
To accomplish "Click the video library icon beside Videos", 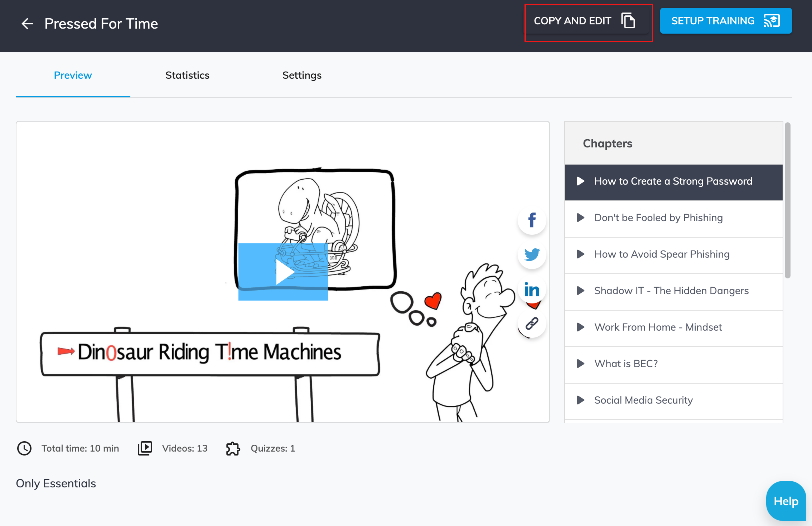I will click(x=145, y=448).
